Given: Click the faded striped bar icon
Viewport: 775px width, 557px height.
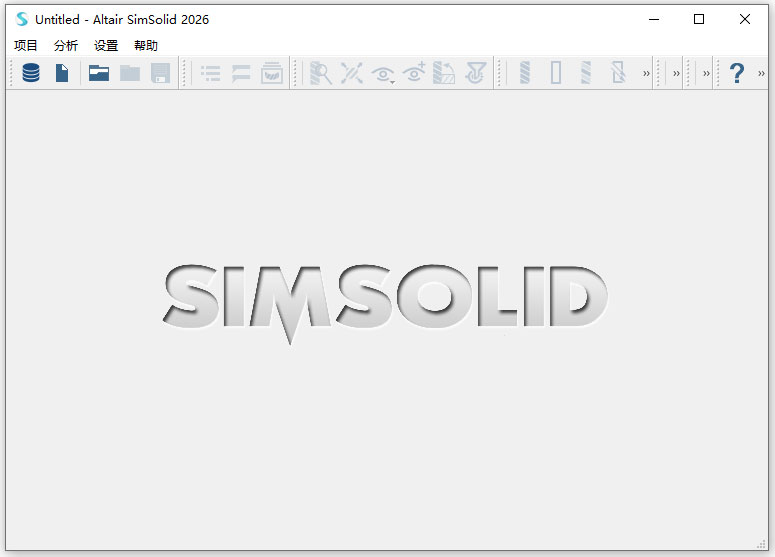Looking at the screenshot, I should coord(586,73).
